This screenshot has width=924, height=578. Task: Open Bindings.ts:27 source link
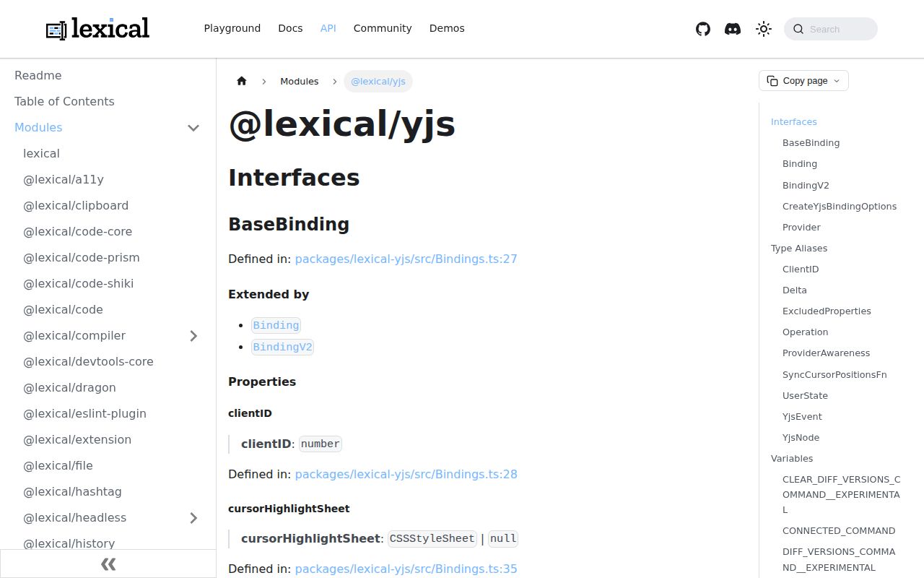(406, 259)
